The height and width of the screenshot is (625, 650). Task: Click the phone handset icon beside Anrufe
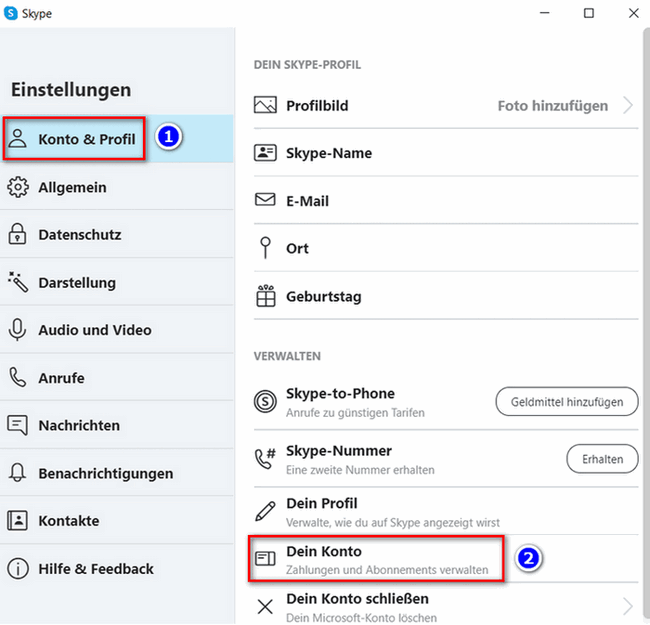(18, 378)
